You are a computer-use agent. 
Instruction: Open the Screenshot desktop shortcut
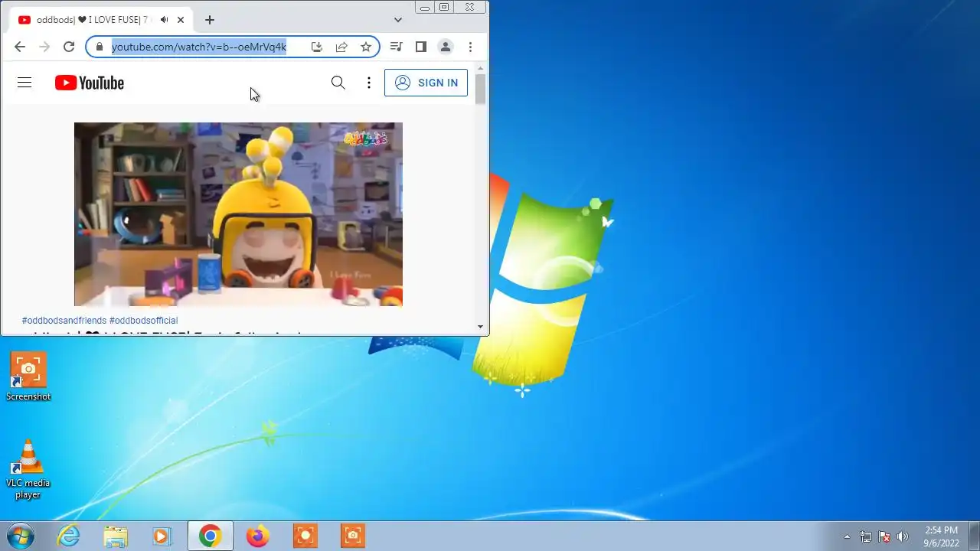pyautogui.click(x=28, y=377)
